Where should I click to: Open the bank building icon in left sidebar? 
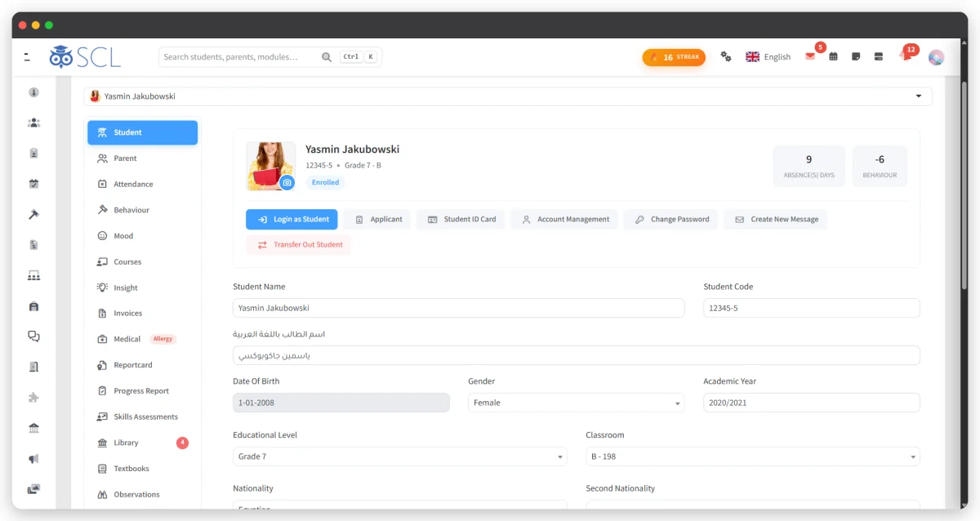pyautogui.click(x=33, y=428)
